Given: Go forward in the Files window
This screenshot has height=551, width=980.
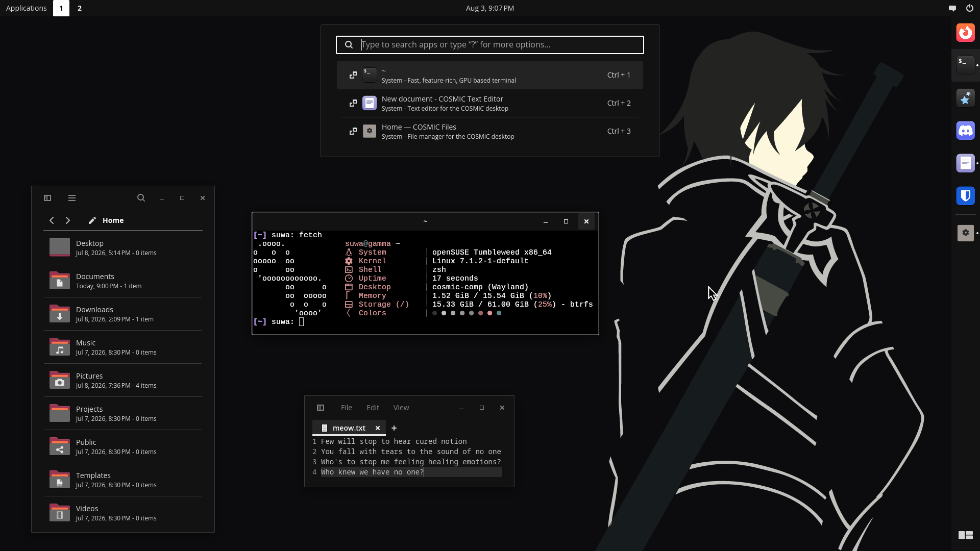Looking at the screenshot, I should point(68,220).
